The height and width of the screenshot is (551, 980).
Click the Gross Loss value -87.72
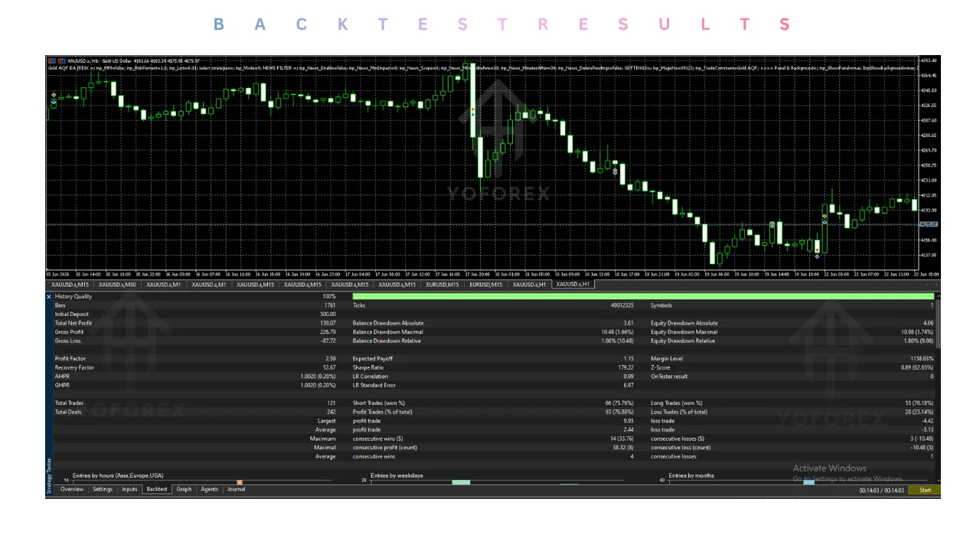coord(327,341)
